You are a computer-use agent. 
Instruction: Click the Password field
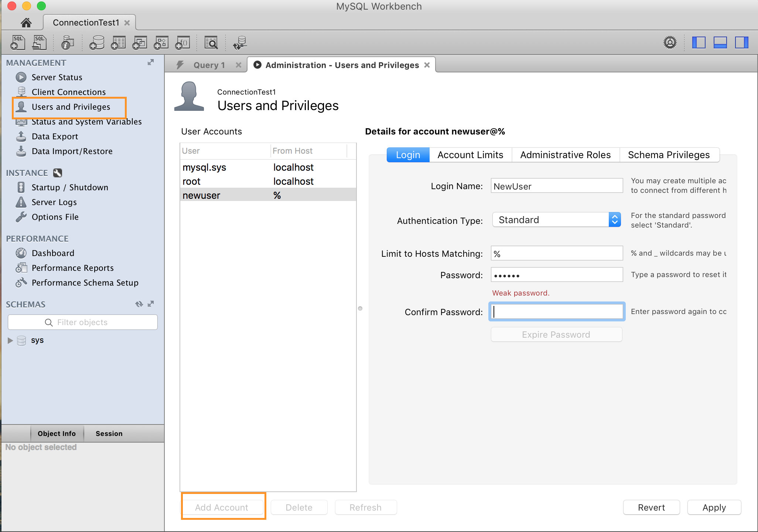pyautogui.click(x=557, y=275)
